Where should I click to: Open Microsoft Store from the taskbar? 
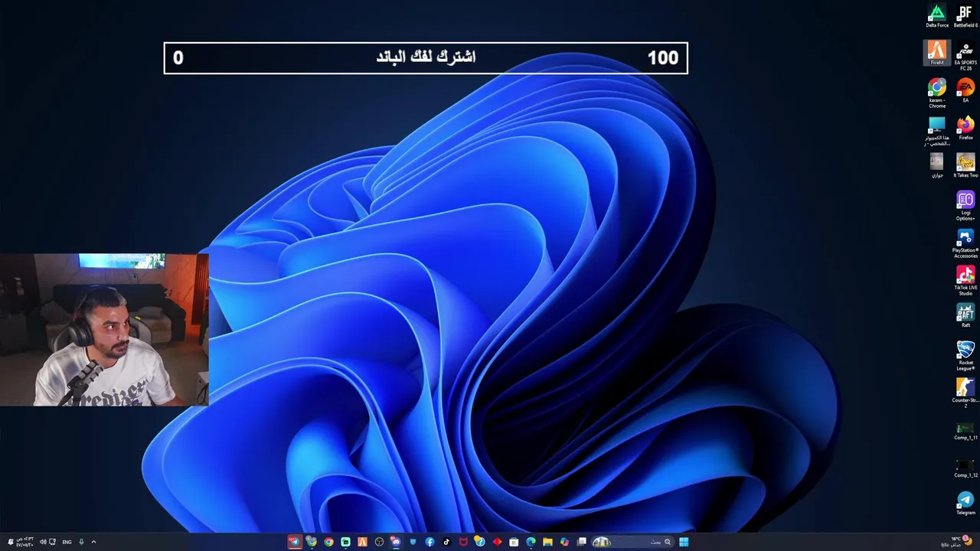pyautogui.click(x=514, y=542)
